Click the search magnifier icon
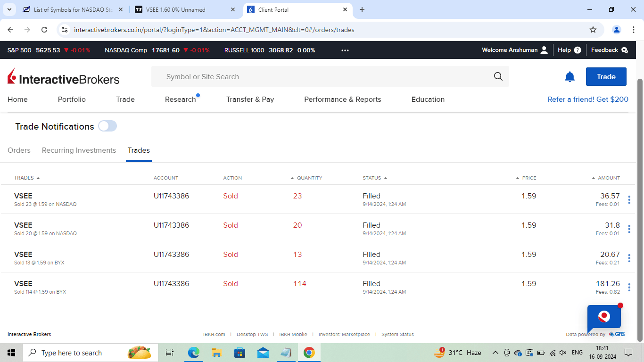The height and width of the screenshot is (362, 644). tap(498, 76)
